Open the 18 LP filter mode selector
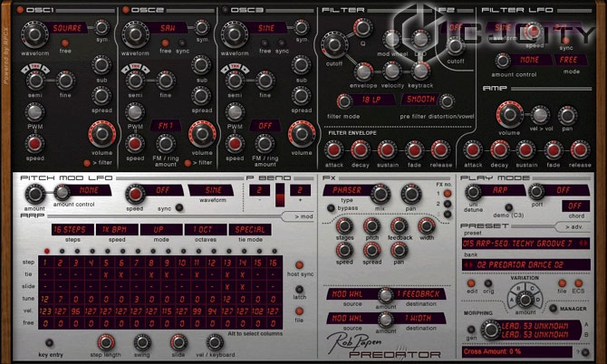 (x=371, y=100)
